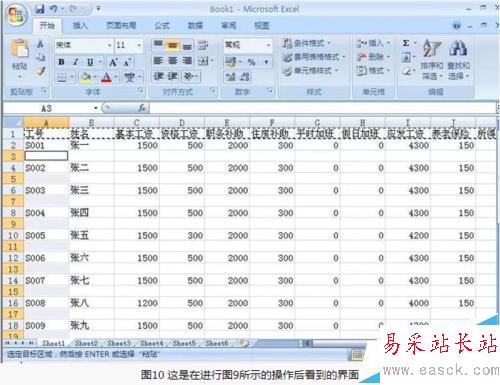Cut selection with the scissors icon
This screenshot has height=385, width=500.
(40, 44)
